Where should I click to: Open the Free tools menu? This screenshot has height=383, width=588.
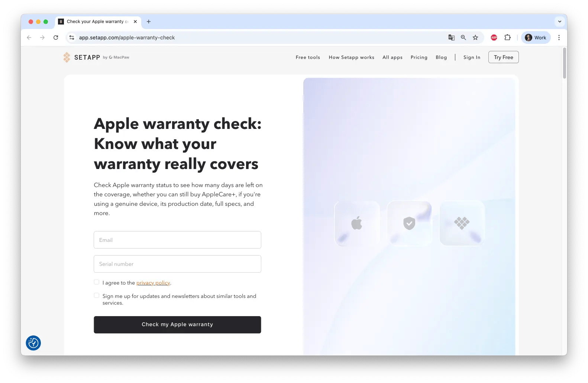click(308, 57)
